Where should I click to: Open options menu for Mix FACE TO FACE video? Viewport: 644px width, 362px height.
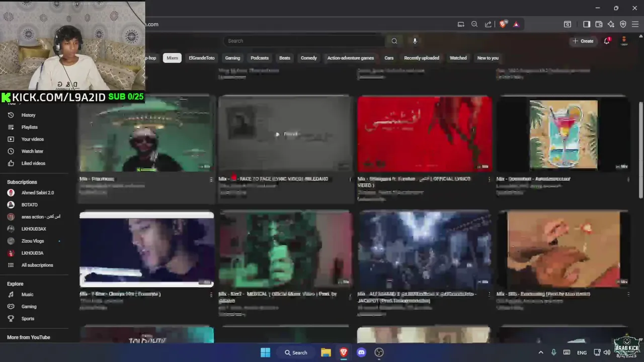[x=350, y=179]
